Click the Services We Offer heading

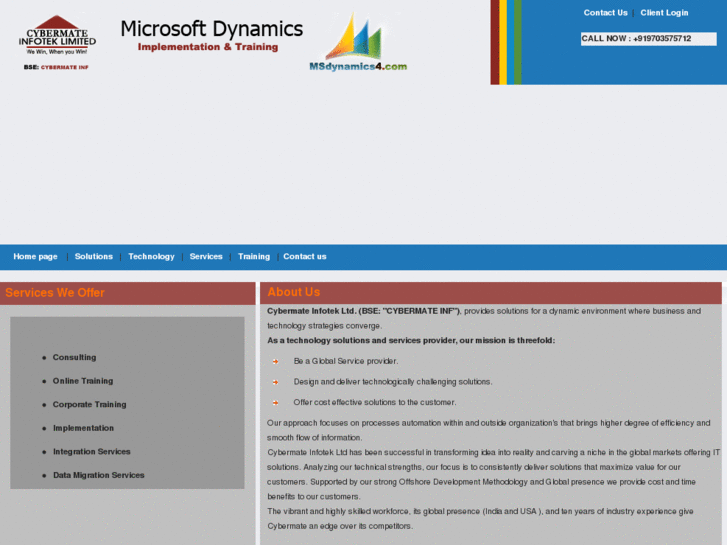tap(55, 293)
